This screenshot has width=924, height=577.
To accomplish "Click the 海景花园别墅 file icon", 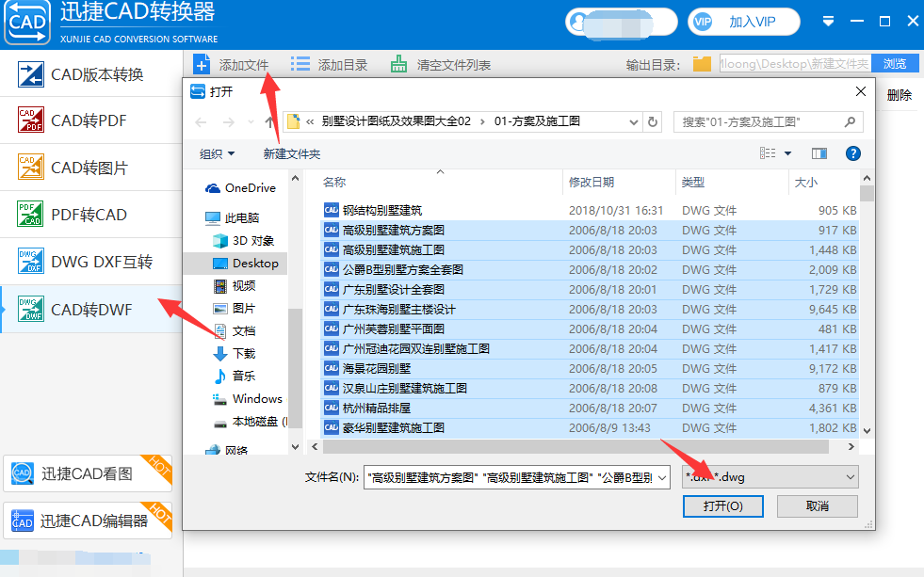I will pyautogui.click(x=332, y=369).
